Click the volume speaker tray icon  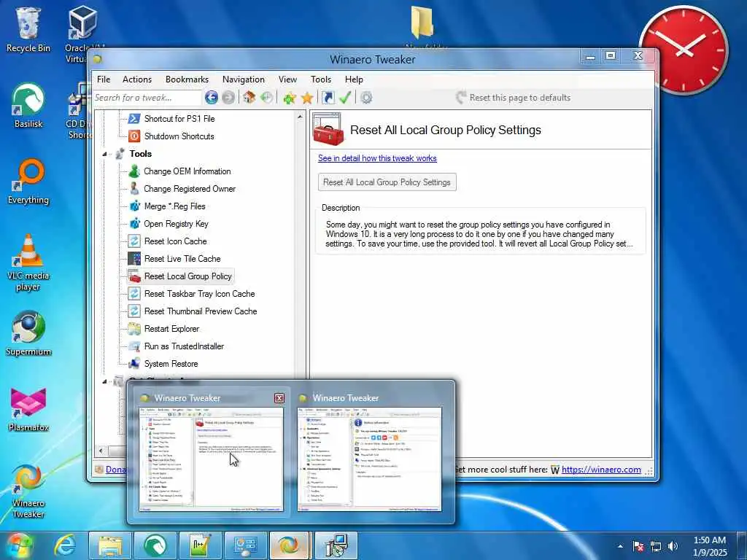673,546
